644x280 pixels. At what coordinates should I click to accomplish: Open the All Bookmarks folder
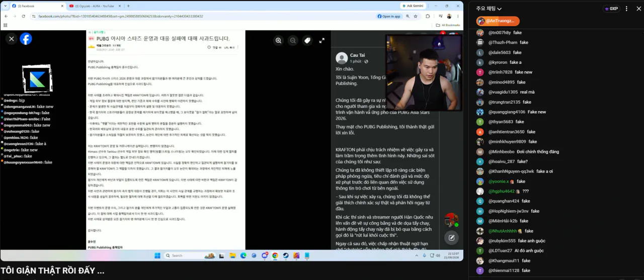[x=449, y=25]
